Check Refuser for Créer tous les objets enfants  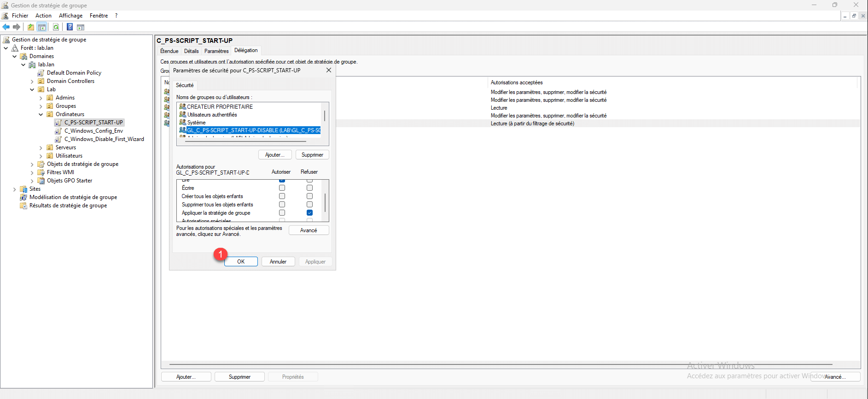tap(309, 196)
